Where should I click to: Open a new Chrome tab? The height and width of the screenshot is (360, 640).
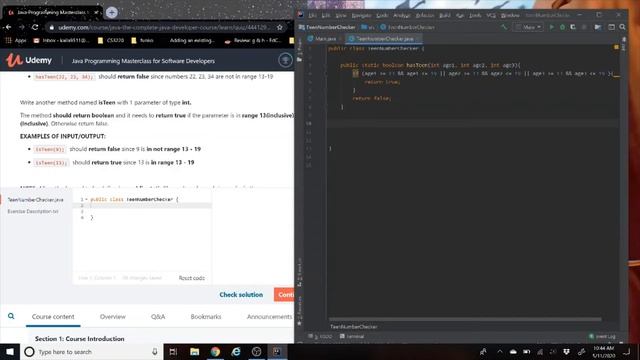click(x=111, y=12)
